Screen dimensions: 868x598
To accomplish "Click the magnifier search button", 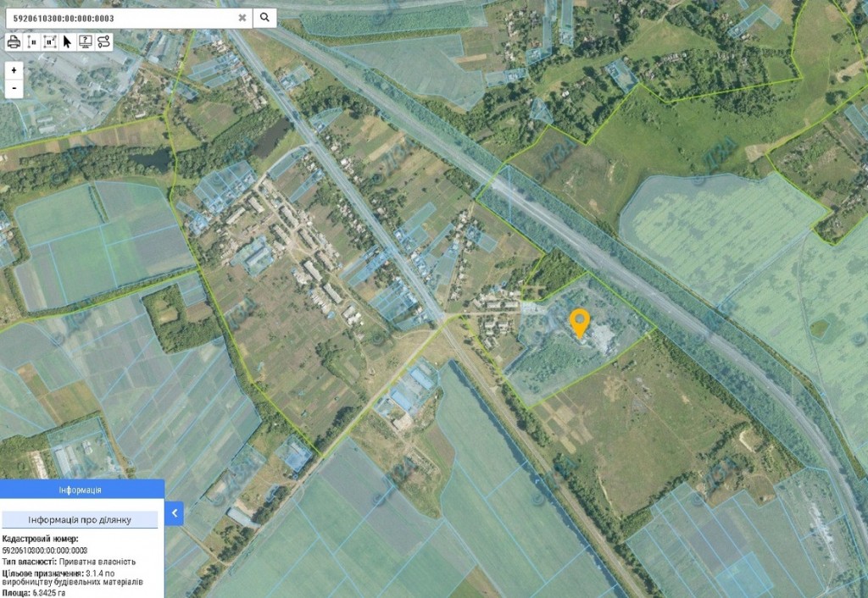I will pos(264,17).
